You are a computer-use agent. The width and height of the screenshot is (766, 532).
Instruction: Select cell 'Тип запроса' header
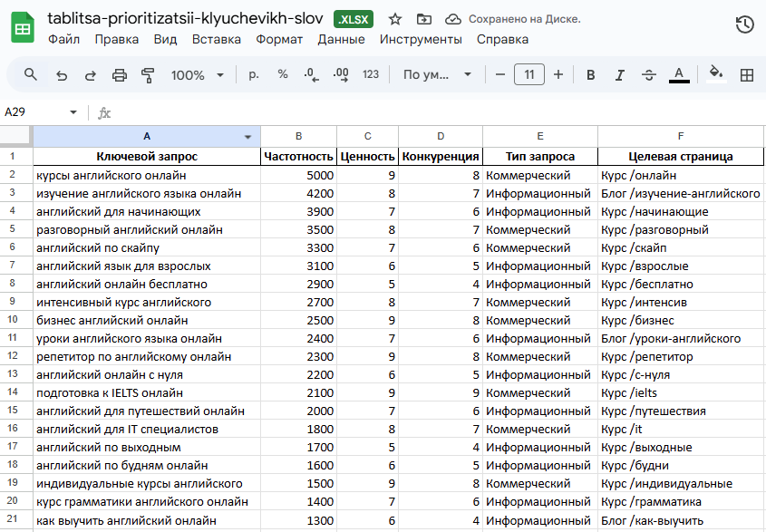539,157
